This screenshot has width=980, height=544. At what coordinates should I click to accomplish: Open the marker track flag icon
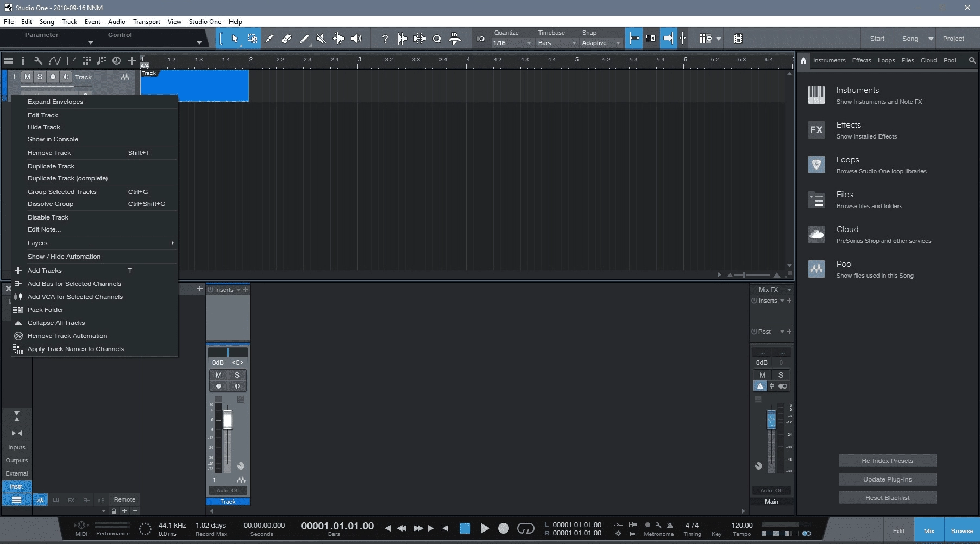[72, 60]
